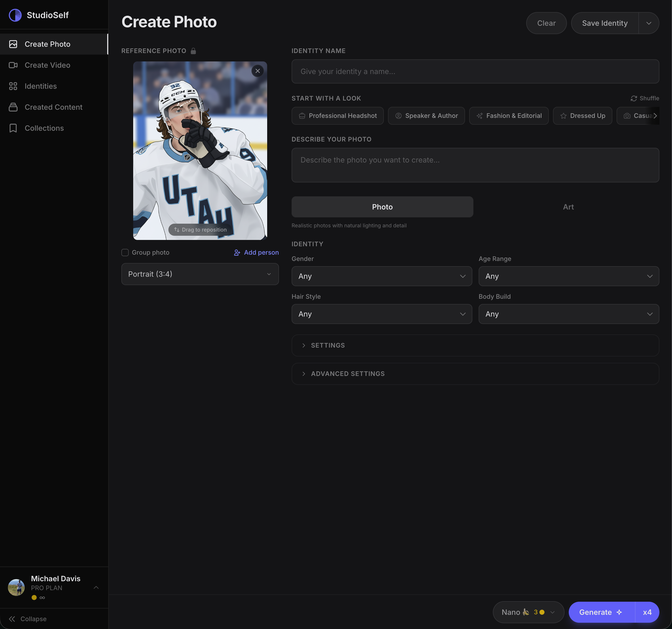This screenshot has height=629, width=672.
Task: Click Save Identity button
Action: (x=604, y=23)
